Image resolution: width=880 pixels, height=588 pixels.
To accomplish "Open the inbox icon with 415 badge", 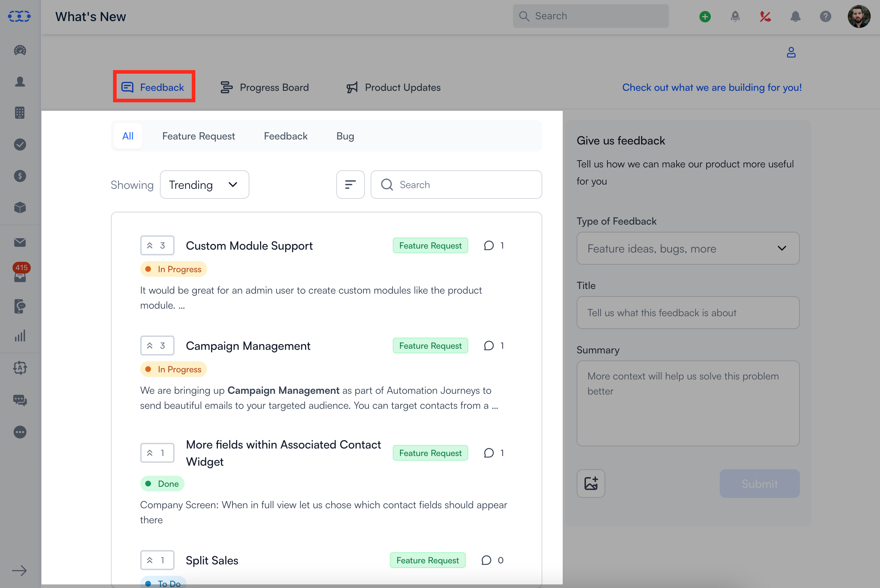I will (20, 273).
